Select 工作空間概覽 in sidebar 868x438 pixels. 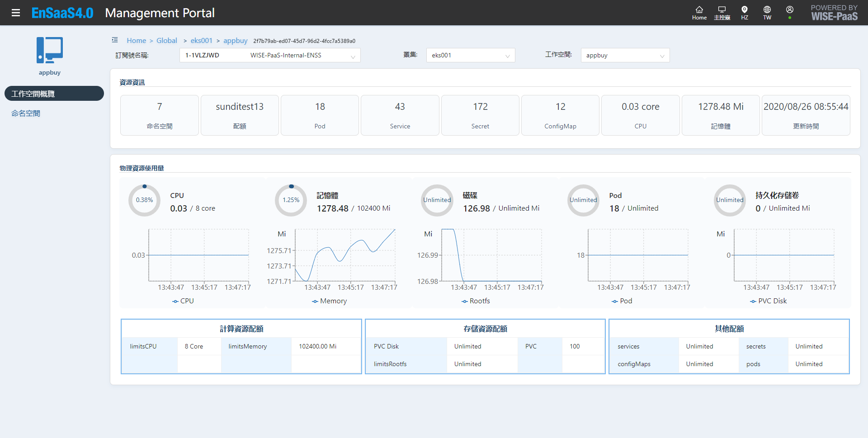(x=54, y=94)
